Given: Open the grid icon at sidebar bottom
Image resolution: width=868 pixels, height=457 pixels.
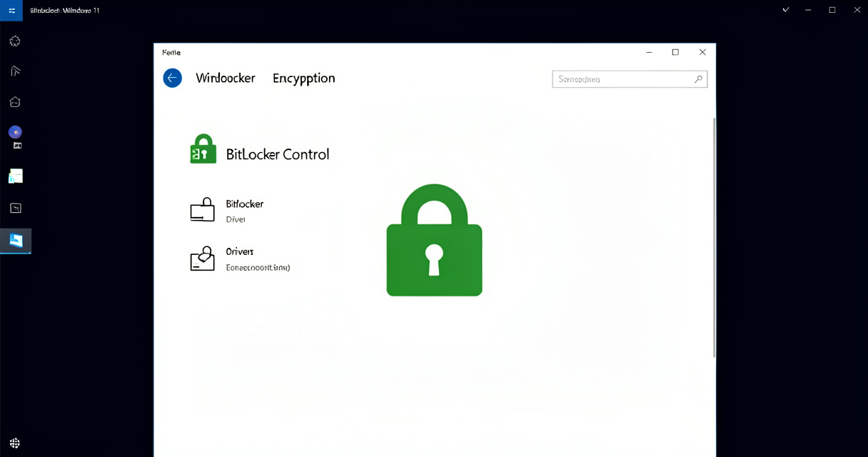Looking at the screenshot, I should point(15,443).
